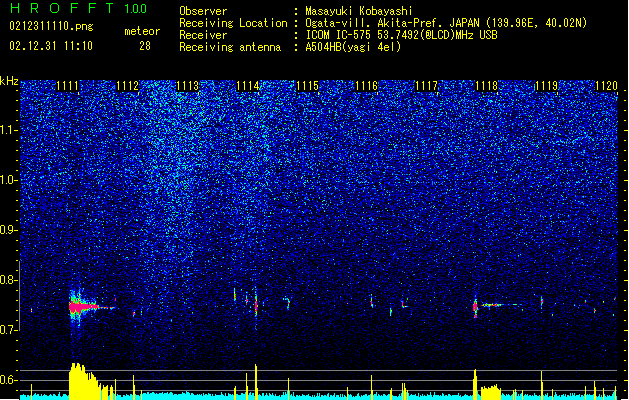The height and width of the screenshot is (400, 629).
Task: Select the timestamp 02.12.31 11:10
Action: pyautogui.click(x=51, y=46)
